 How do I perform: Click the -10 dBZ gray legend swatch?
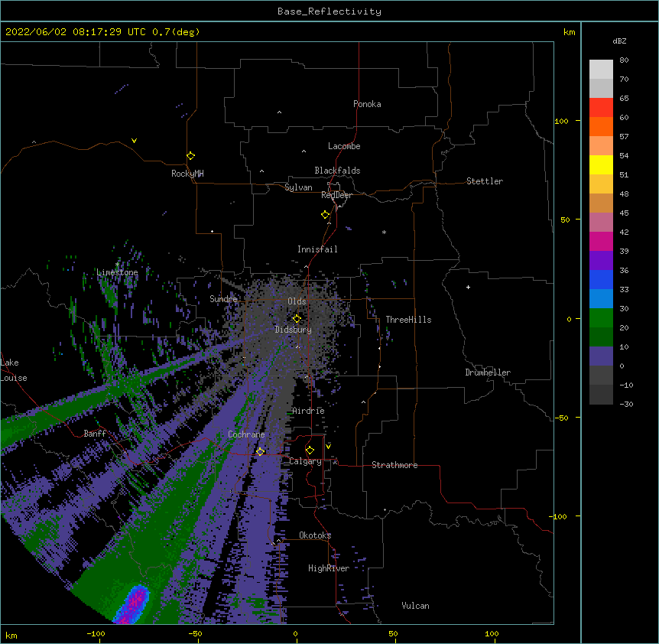pyautogui.click(x=601, y=395)
